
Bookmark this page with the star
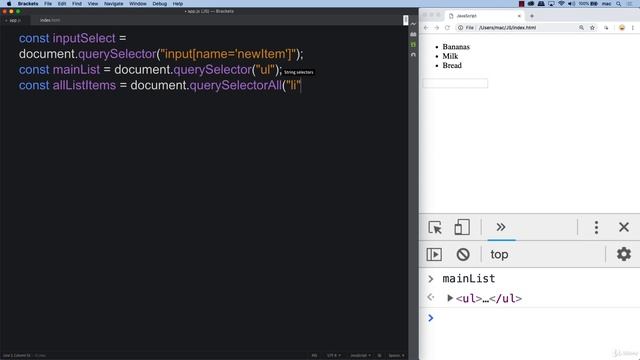click(592, 28)
